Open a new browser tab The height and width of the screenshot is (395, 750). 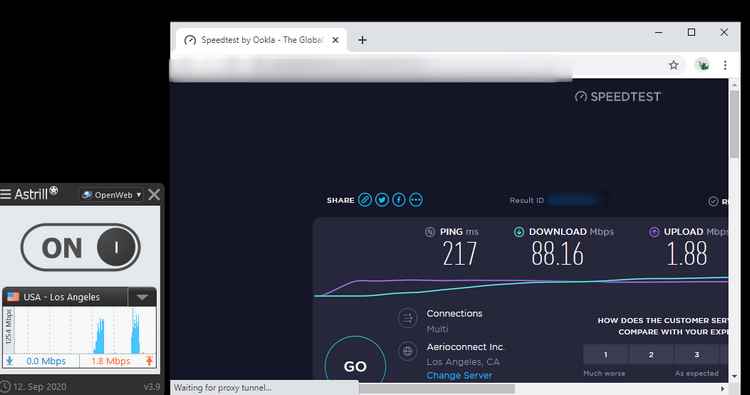pos(362,40)
